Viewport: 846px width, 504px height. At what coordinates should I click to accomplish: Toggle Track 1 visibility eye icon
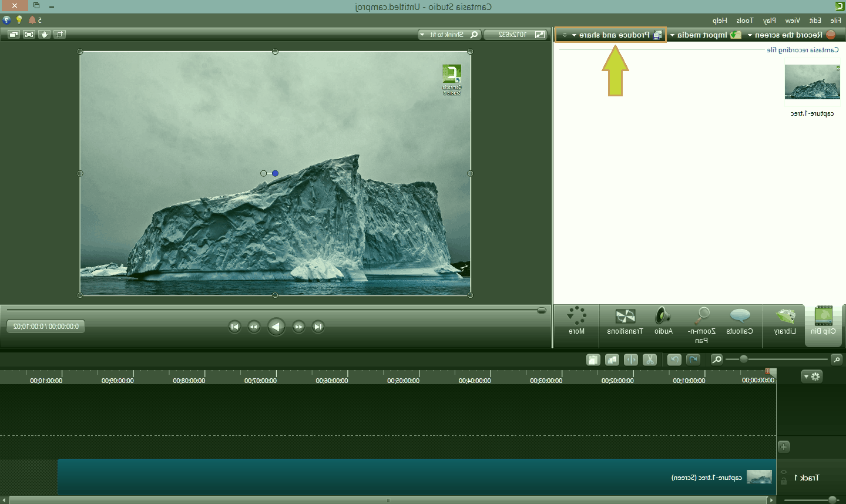pyautogui.click(x=784, y=472)
